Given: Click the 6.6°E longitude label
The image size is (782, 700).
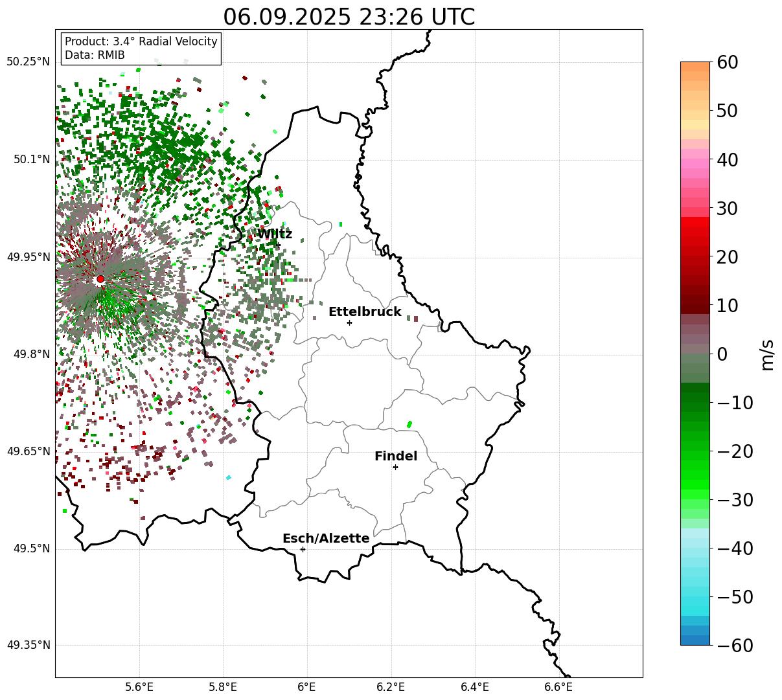Looking at the screenshot, I should (558, 686).
